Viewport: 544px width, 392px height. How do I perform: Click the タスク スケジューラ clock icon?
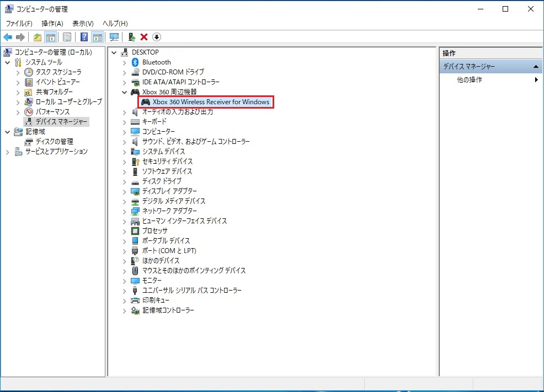point(29,72)
